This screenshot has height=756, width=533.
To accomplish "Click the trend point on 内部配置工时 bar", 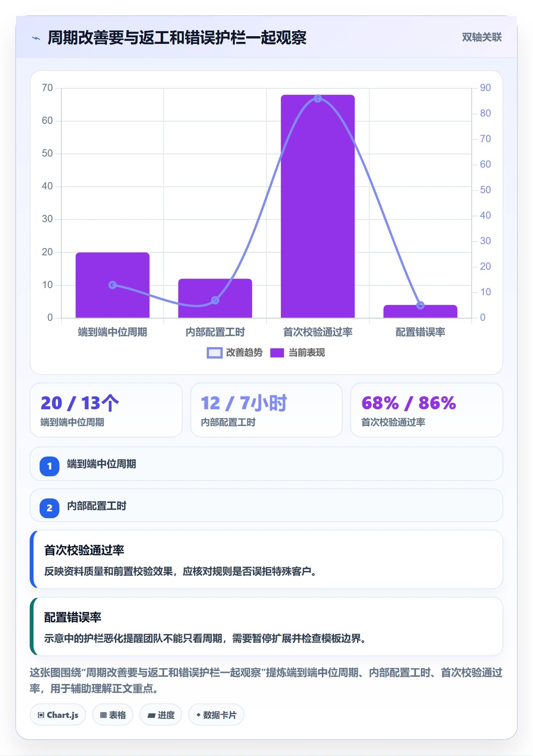I will 215,300.
